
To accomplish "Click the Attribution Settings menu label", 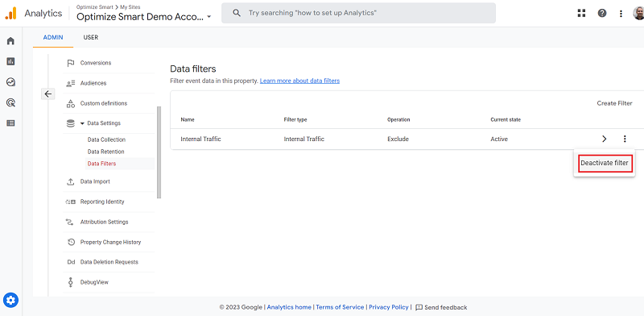I will [x=105, y=222].
